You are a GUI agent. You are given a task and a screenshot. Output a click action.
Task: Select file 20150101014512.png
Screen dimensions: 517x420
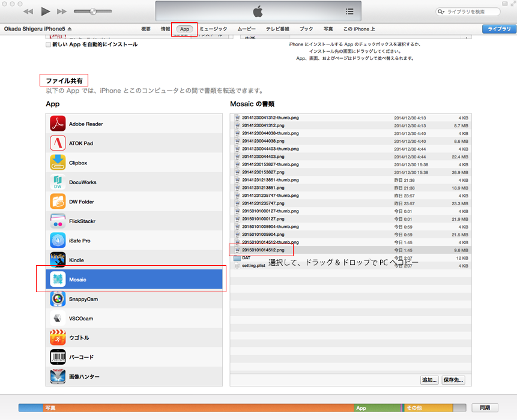click(x=263, y=250)
